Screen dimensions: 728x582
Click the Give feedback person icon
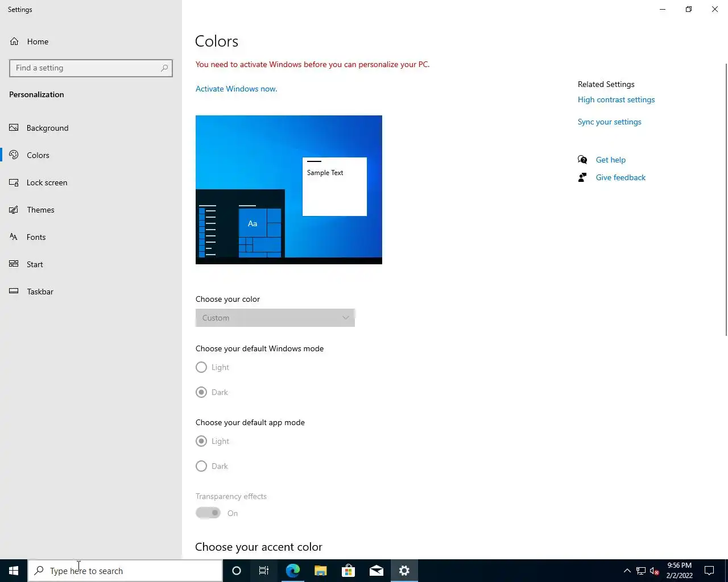click(582, 177)
